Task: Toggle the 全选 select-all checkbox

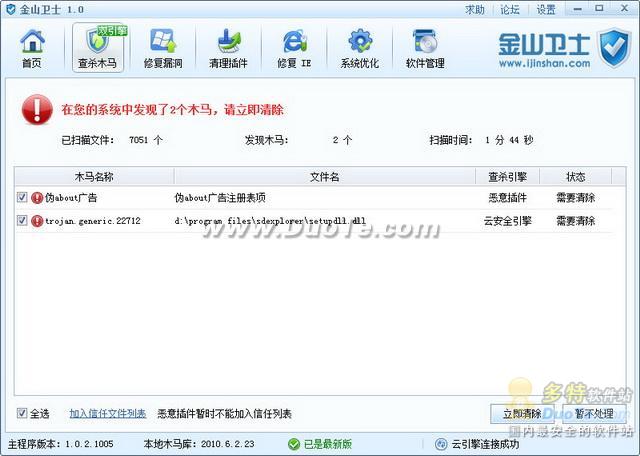Action: point(22,413)
